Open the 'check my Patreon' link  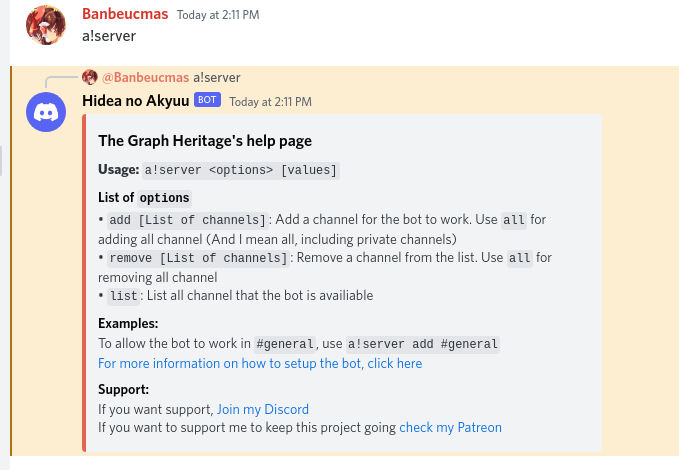(450, 428)
